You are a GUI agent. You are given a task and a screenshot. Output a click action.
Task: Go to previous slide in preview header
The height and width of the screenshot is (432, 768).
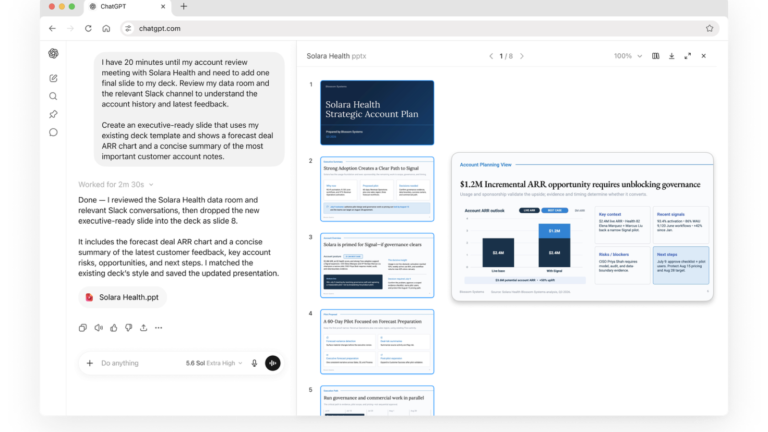tap(491, 56)
